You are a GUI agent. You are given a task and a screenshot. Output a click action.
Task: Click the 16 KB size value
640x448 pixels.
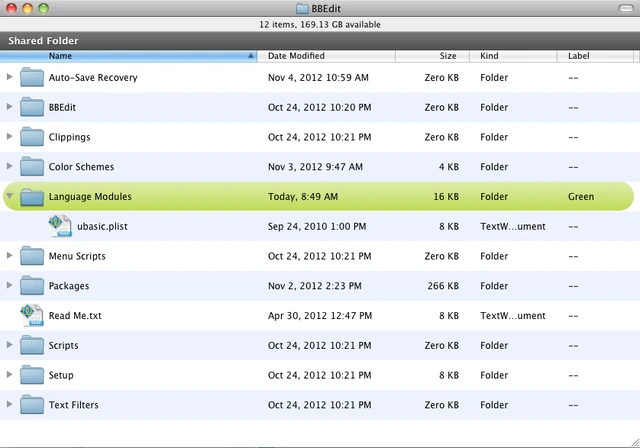pos(446,197)
